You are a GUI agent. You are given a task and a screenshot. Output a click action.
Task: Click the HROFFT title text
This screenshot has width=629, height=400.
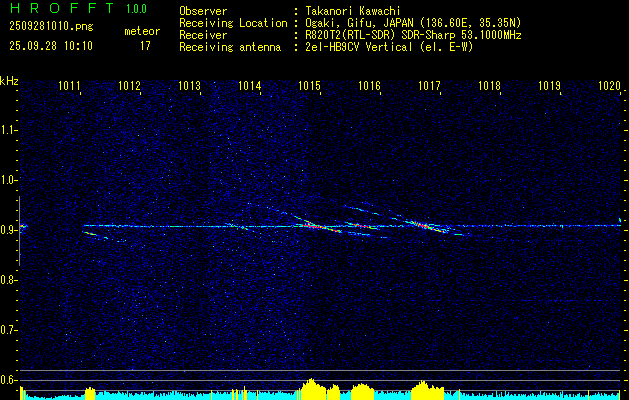[x=62, y=8]
